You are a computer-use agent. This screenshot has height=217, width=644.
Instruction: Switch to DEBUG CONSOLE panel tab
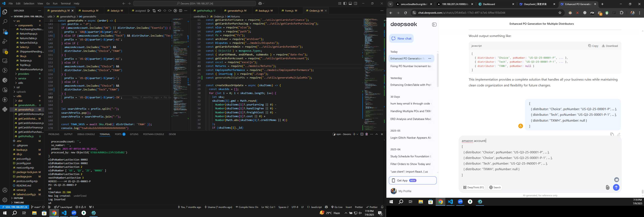(x=86, y=134)
